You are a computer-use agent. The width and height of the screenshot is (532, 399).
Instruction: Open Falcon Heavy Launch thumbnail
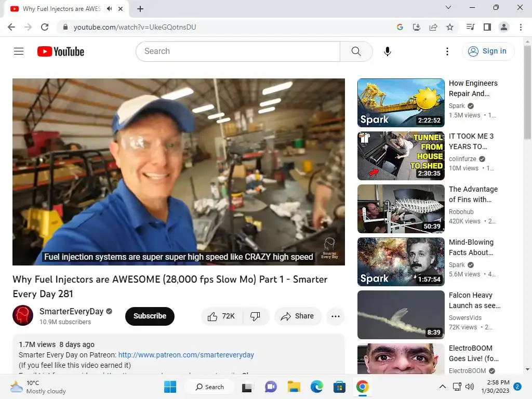pyautogui.click(x=401, y=314)
